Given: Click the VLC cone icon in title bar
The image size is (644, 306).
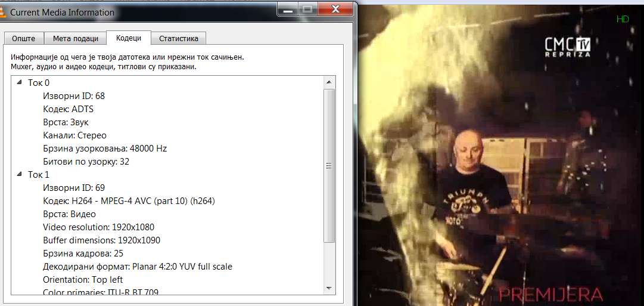Looking at the screenshot, I should [x=4, y=11].
